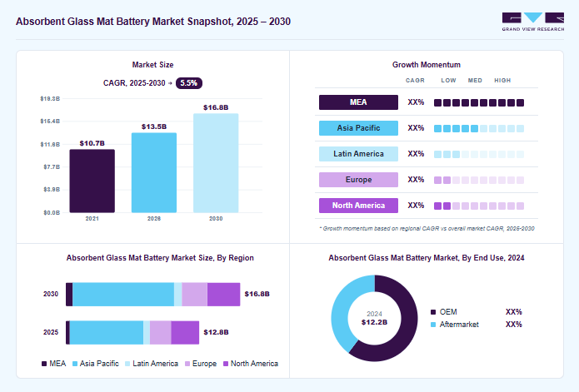Click the Latin America legend swatch

(127, 364)
